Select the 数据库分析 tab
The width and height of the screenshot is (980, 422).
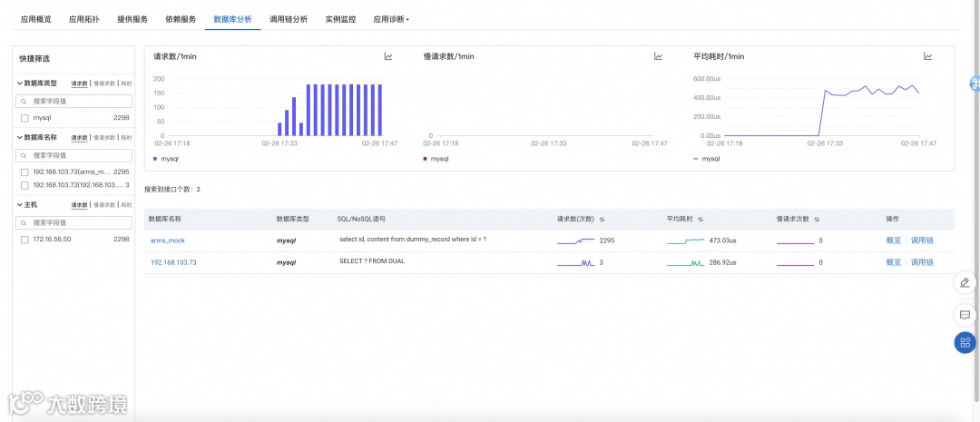click(232, 19)
